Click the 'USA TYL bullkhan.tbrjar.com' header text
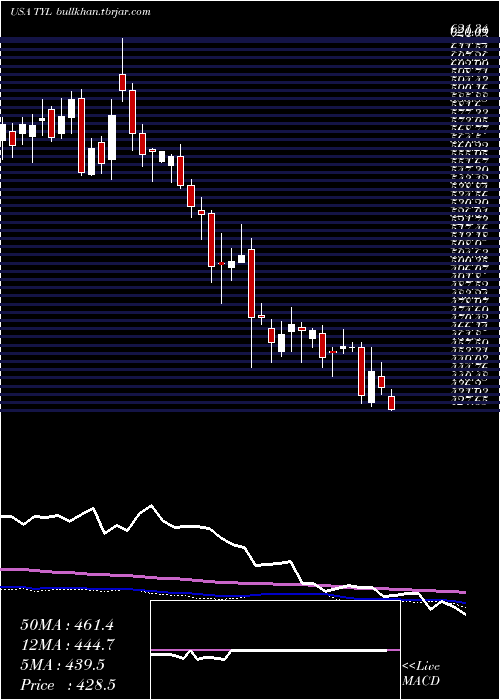 [x=80, y=12]
